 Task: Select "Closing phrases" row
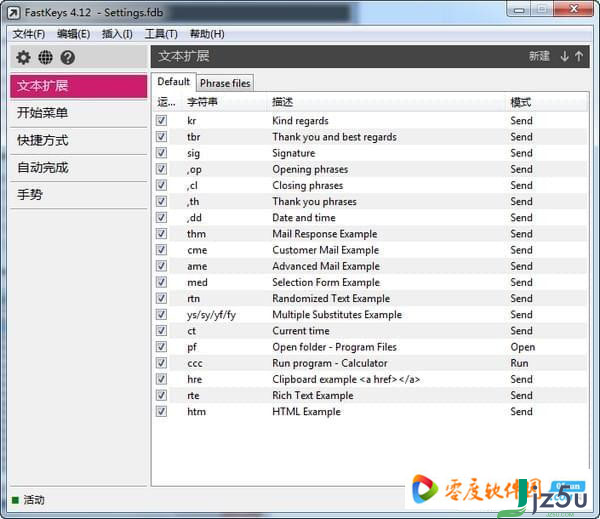point(370,185)
